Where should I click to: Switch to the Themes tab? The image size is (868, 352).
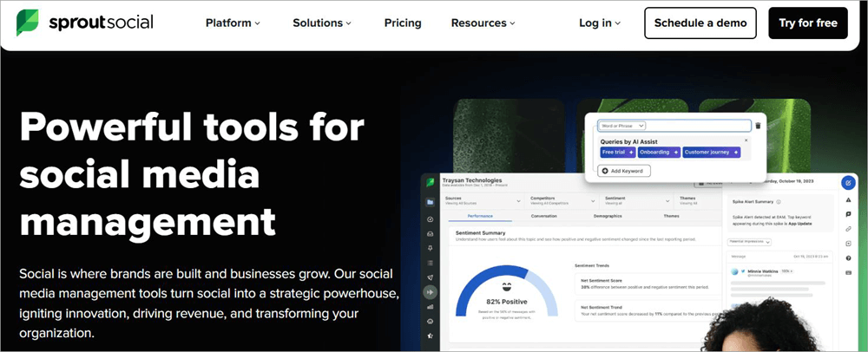(671, 216)
